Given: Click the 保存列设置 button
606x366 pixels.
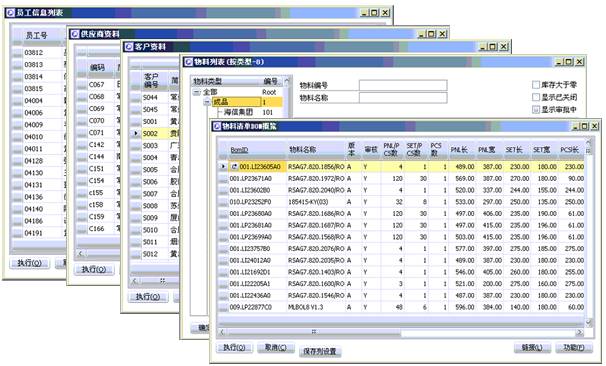Looking at the screenshot, I should 320,351.
